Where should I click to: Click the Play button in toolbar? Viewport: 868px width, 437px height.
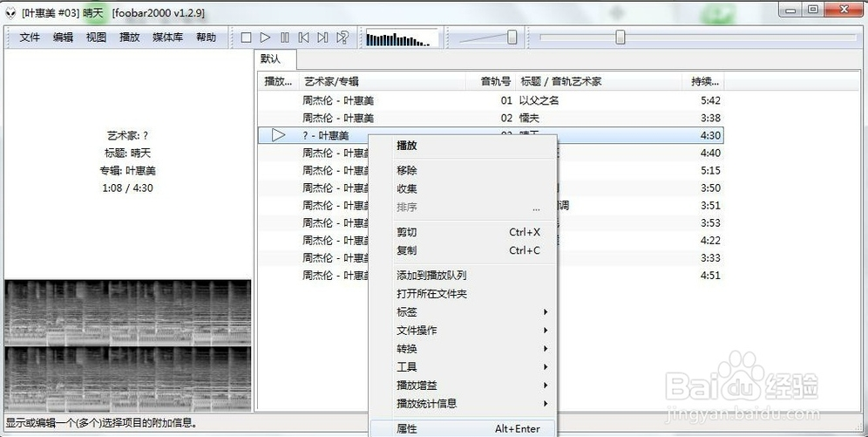(265, 38)
